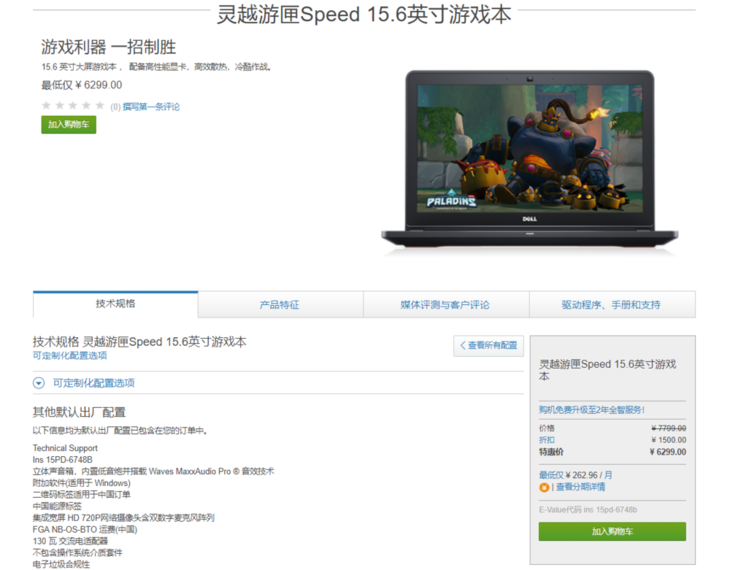Screen dimensions: 730x570
Task: Click the green 加入购物车 button below the star rating
Action: click(68, 124)
